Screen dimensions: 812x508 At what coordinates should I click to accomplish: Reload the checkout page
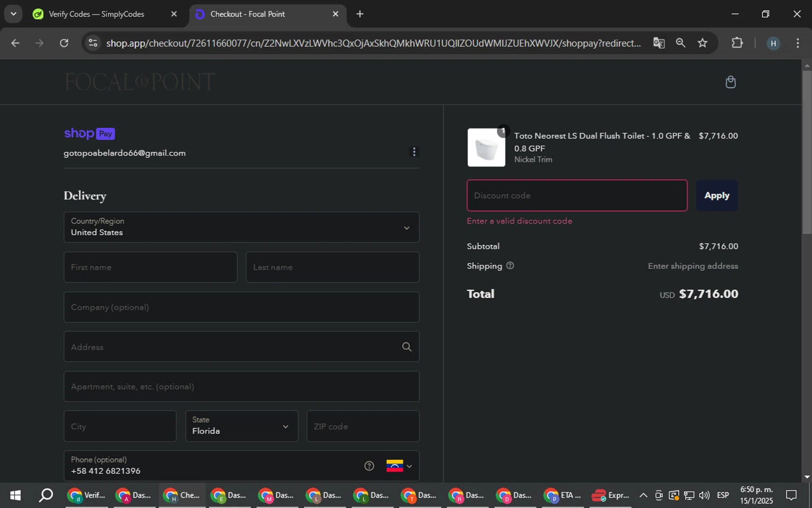pos(64,43)
